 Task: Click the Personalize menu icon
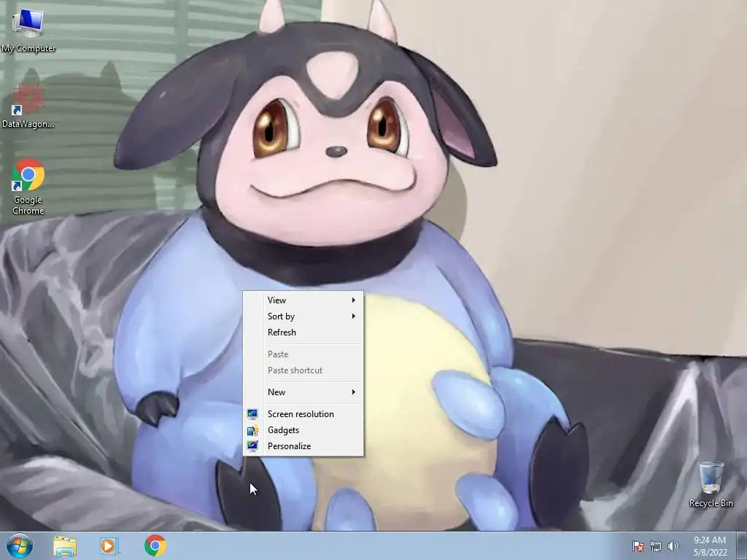point(252,446)
